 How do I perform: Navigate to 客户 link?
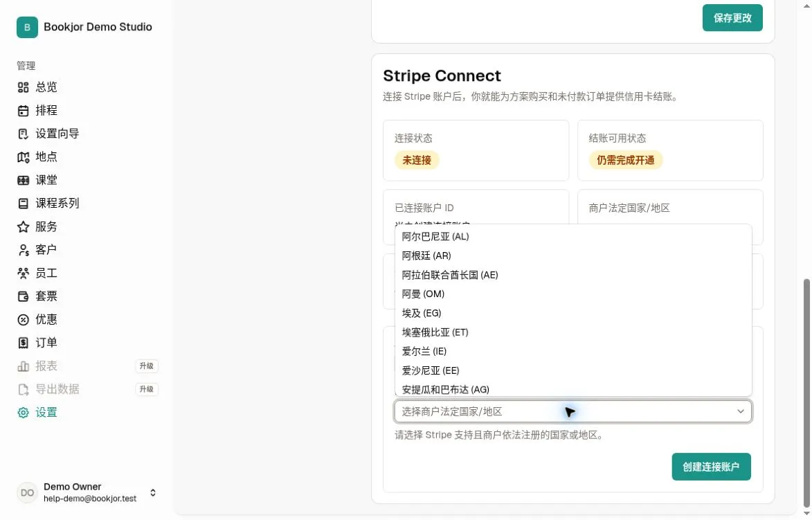click(46, 250)
